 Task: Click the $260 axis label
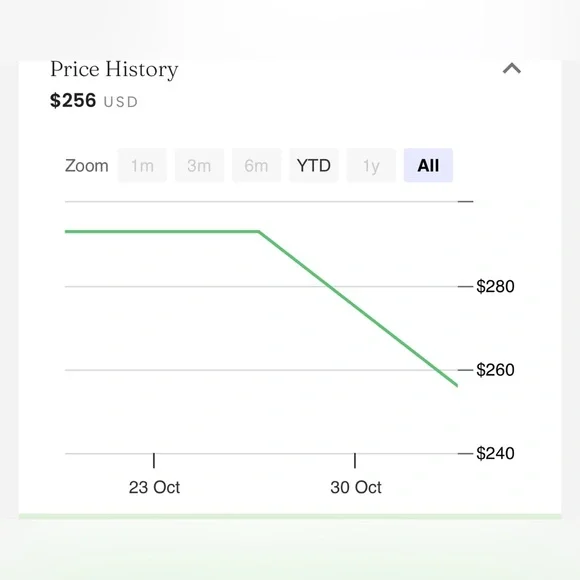[x=495, y=370]
